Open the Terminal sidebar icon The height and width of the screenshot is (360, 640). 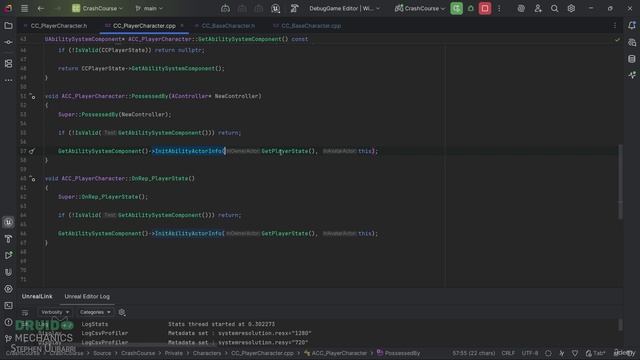coord(8,306)
